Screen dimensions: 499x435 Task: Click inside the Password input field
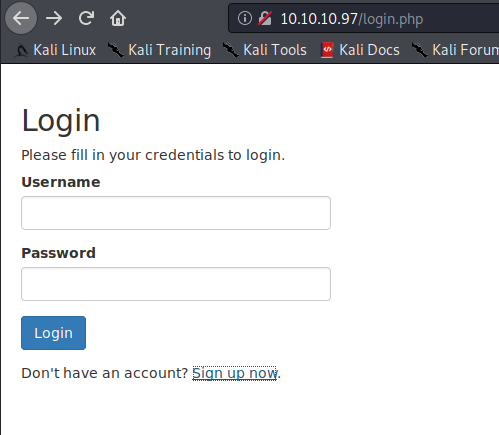176,284
